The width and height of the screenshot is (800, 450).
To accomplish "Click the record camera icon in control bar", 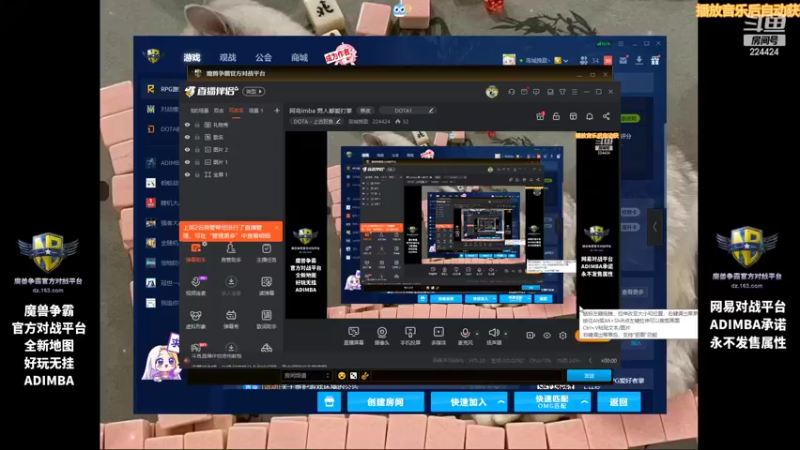I will click(x=531, y=335).
